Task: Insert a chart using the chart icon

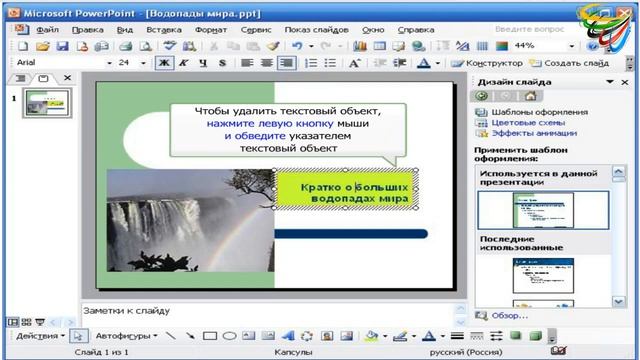Action: click(x=360, y=46)
